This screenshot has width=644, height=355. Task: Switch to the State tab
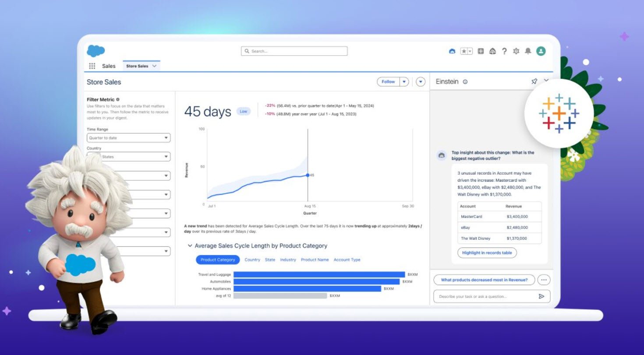point(270,260)
